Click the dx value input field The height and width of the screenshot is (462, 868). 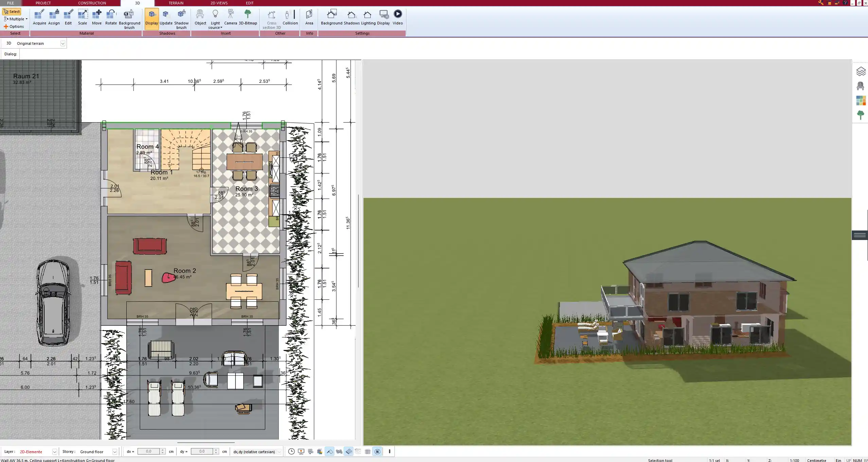click(148, 451)
